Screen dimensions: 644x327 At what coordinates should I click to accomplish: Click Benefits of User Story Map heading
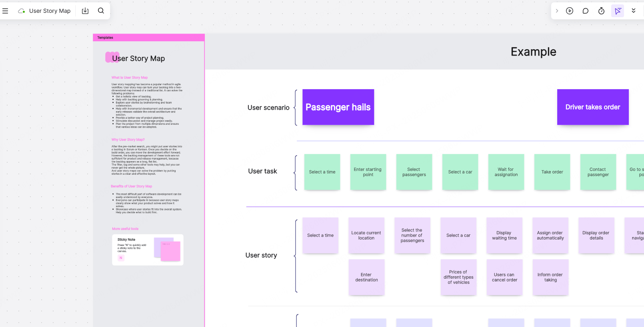point(132,186)
